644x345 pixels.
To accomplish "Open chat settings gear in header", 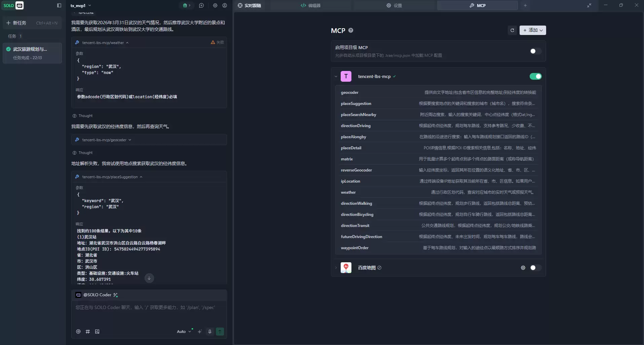I will point(215,5).
